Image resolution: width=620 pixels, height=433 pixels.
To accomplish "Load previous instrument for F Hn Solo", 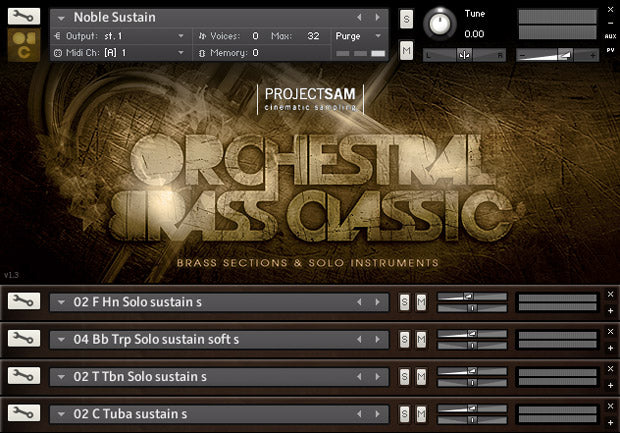I will click(x=359, y=302).
